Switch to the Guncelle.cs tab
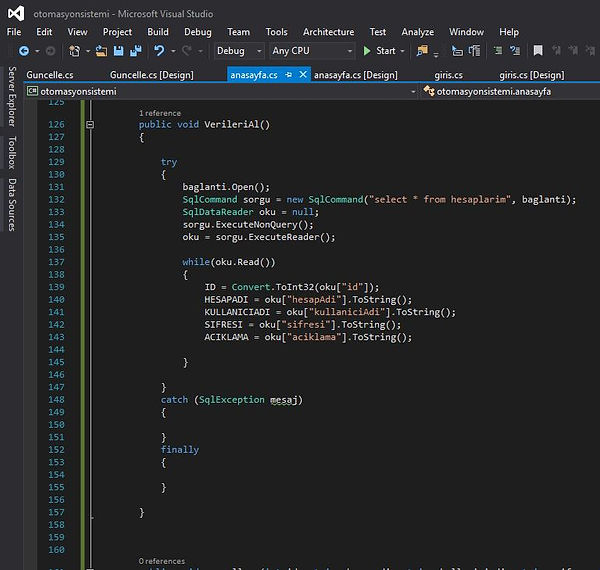 [x=50, y=75]
